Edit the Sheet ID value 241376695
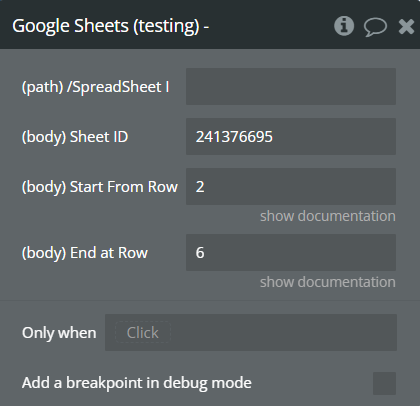The image size is (420, 406). point(291,136)
